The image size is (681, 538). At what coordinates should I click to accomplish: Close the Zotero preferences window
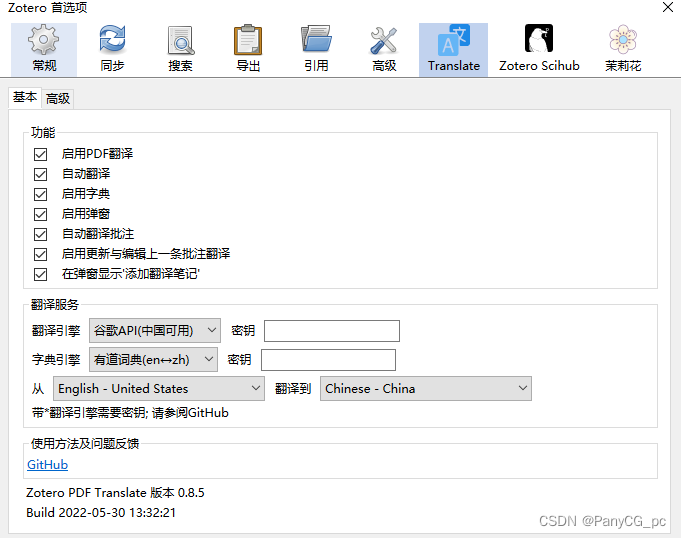[x=668, y=7]
